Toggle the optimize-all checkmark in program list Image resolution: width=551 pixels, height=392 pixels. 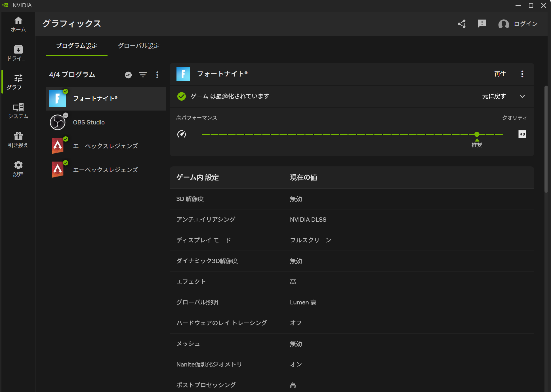[x=128, y=75]
